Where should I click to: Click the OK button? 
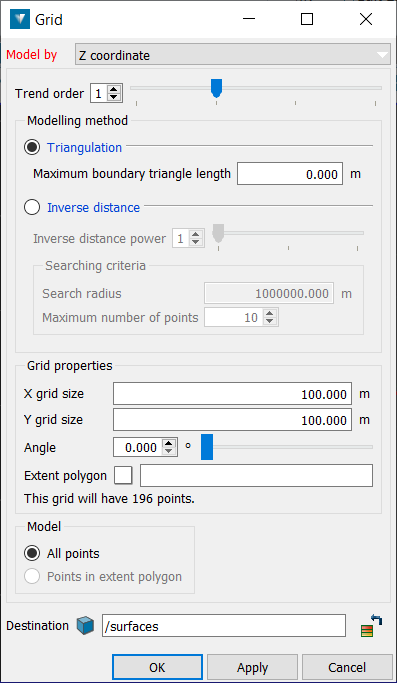click(157, 667)
